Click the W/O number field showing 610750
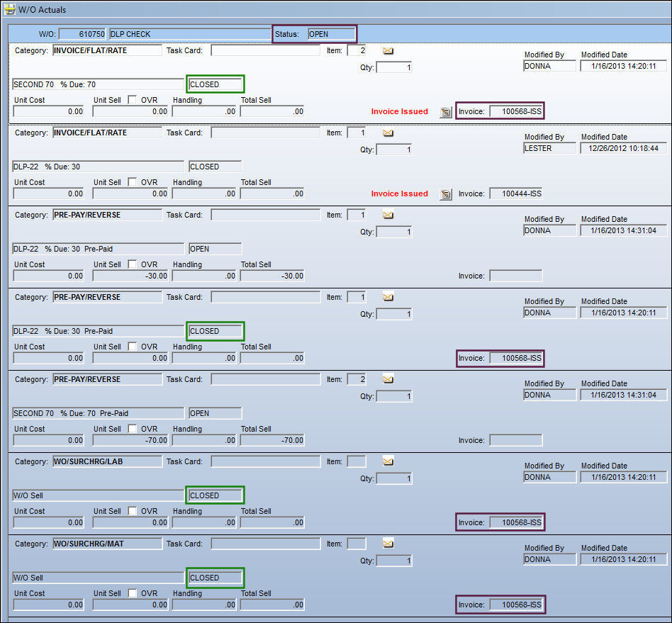The width and height of the screenshot is (672, 623). coord(82,34)
